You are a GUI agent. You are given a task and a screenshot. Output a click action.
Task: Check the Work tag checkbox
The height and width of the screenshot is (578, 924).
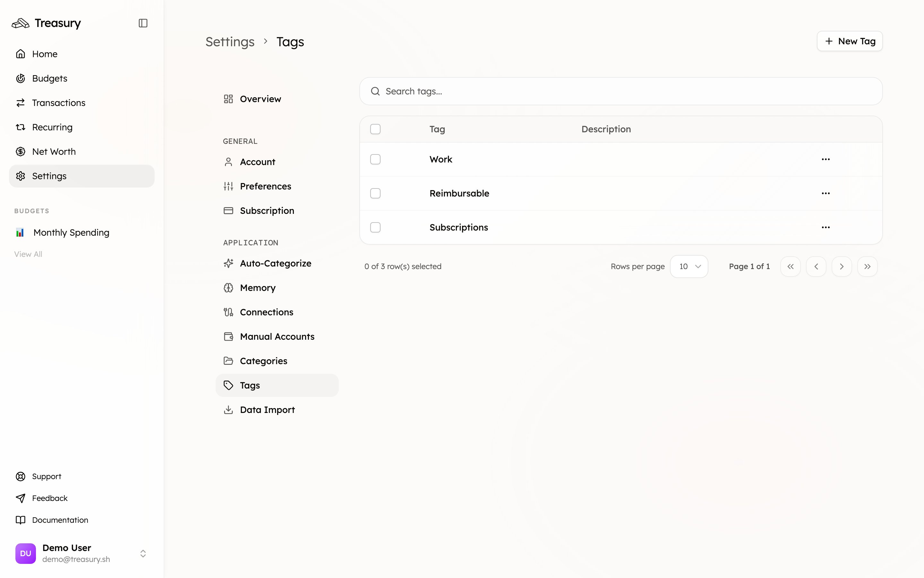point(375,159)
